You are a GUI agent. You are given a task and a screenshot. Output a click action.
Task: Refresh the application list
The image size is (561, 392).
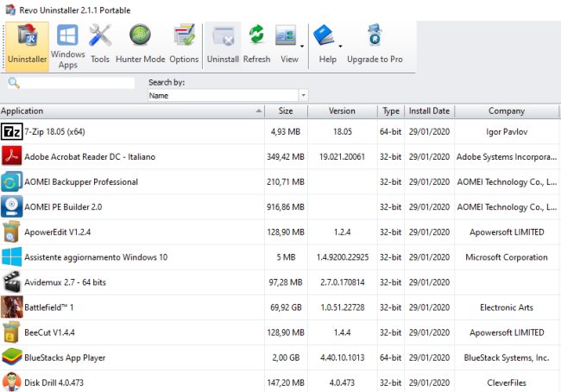coord(256,45)
